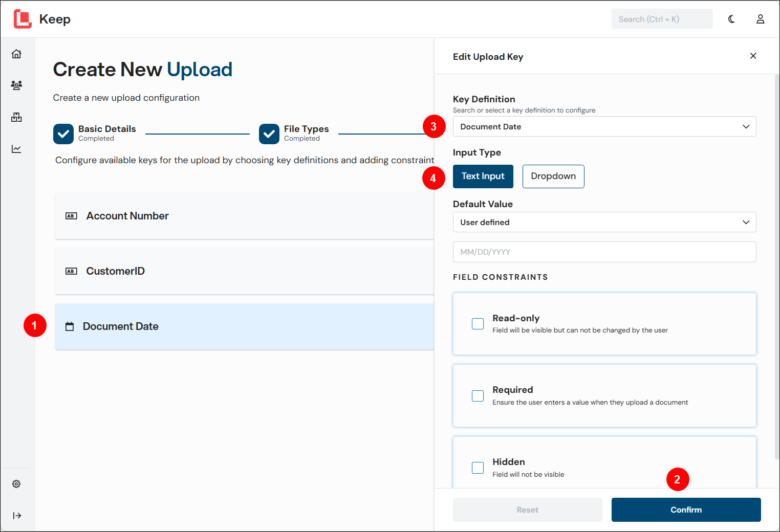Open the Home sidebar icon
This screenshot has height=532, width=780.
16,54
